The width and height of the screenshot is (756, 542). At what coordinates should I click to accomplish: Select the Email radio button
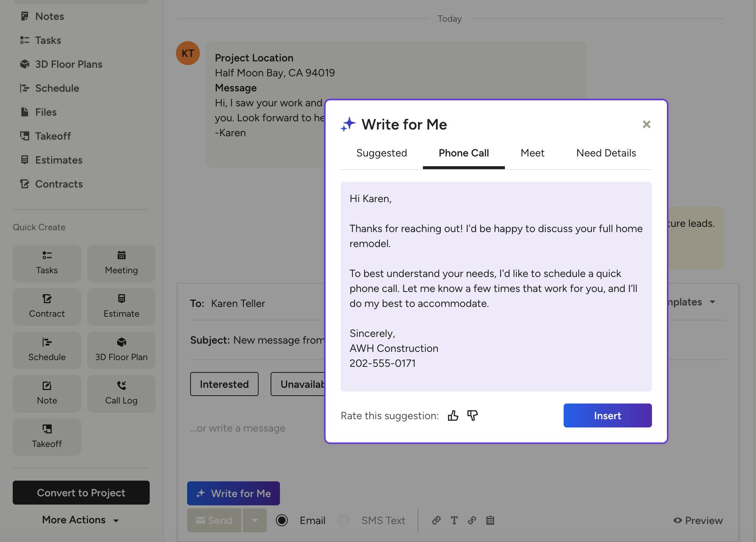coord(282,520)
